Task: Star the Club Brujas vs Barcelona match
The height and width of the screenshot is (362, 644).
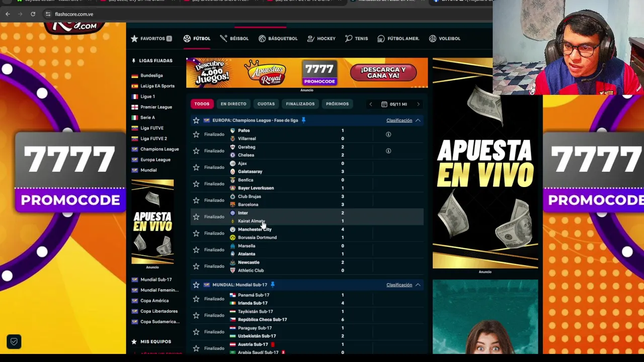Action: point(196,200)
